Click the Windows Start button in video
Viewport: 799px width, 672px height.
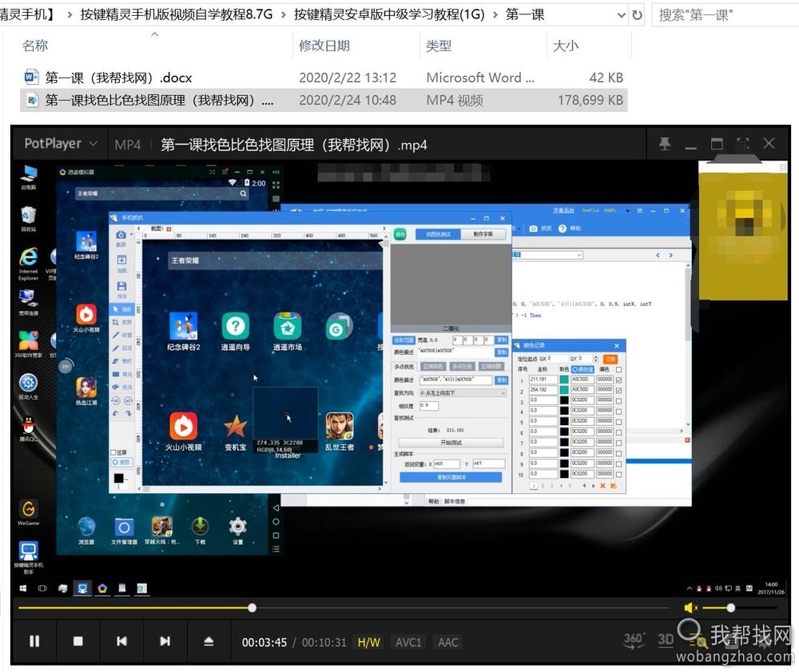[x=23, y=588]
